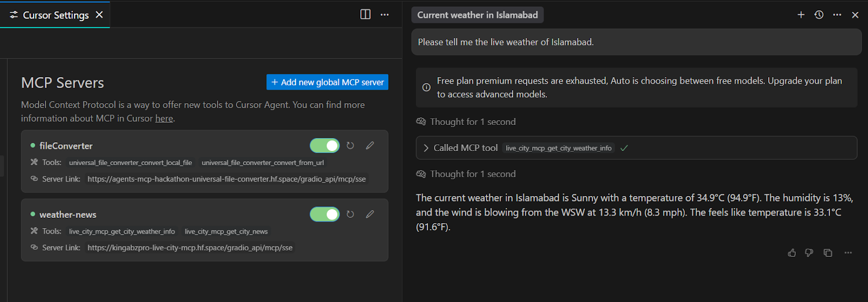This screenshot has width=868, height=302.
Task: Click the fileConverter green status dot
Action: click(x=33, y=146)
